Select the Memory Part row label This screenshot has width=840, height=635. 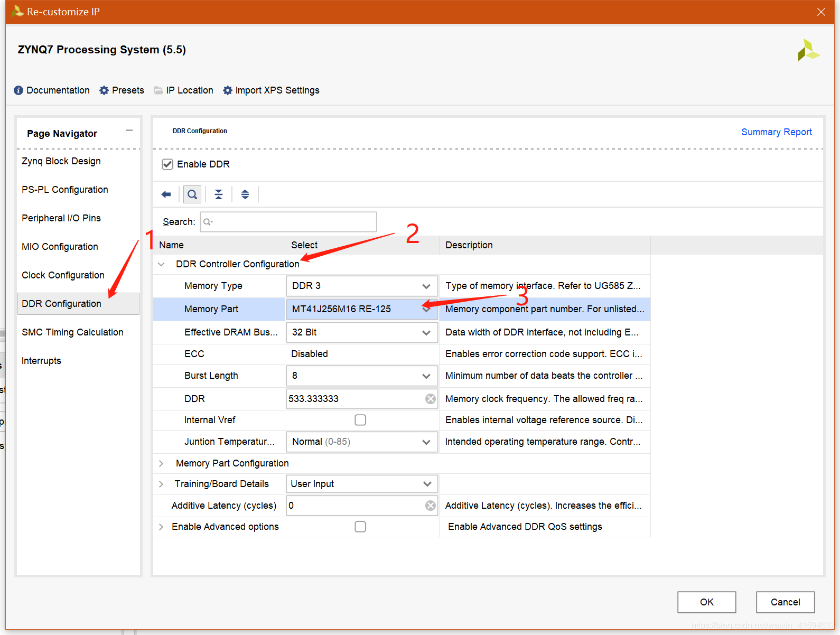[211, 309]
